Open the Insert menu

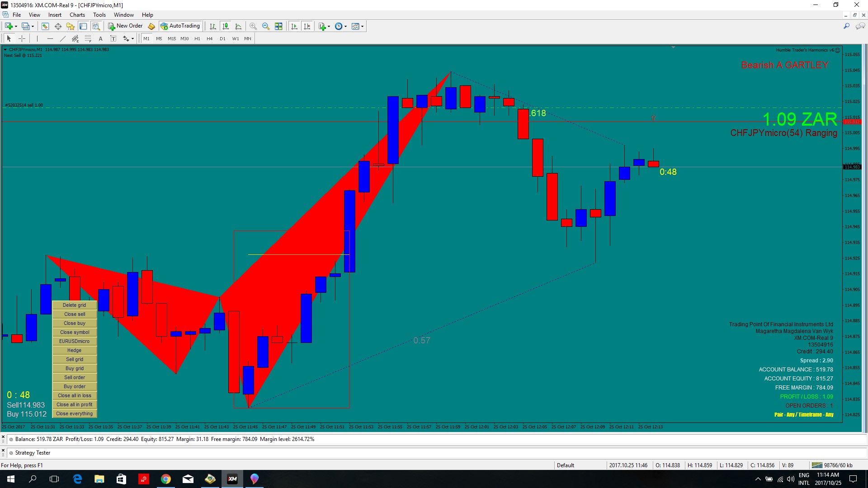coord(55,14)
